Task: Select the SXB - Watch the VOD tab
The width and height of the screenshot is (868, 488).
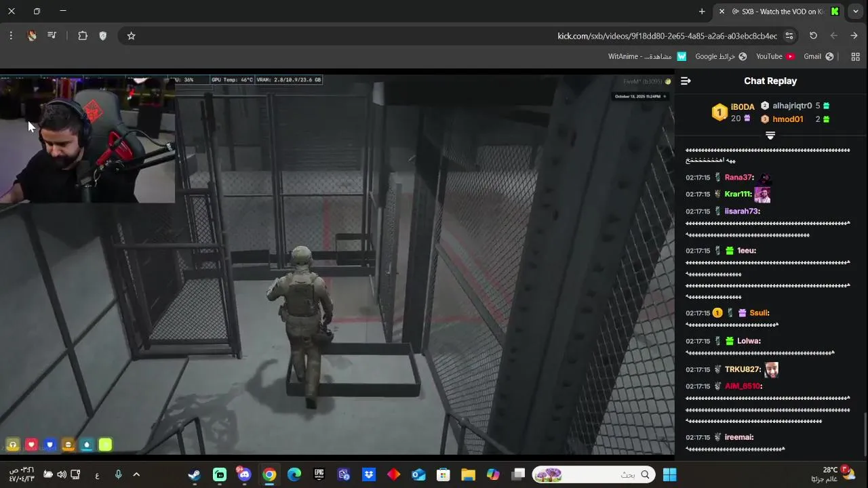Action: click(780, 12)
